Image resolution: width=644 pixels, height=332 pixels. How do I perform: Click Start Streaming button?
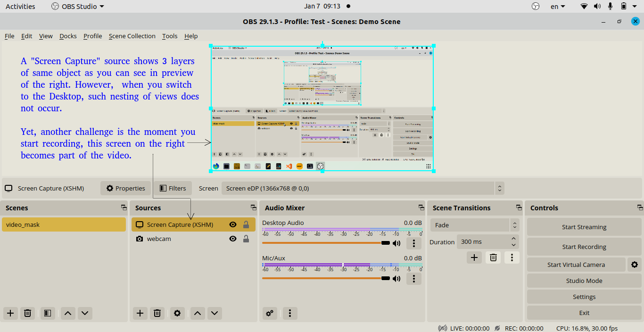(584, 227)
